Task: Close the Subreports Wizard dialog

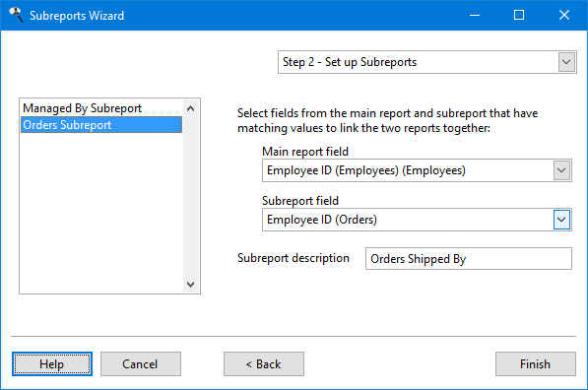Action: point(564,15)
